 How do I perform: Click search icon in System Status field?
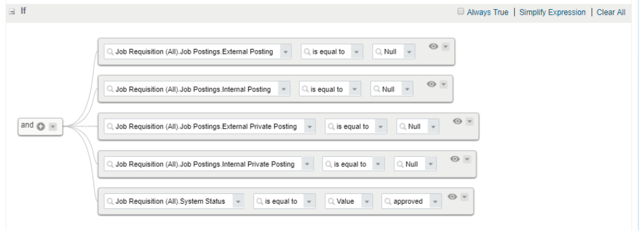[x=110, y=201]
